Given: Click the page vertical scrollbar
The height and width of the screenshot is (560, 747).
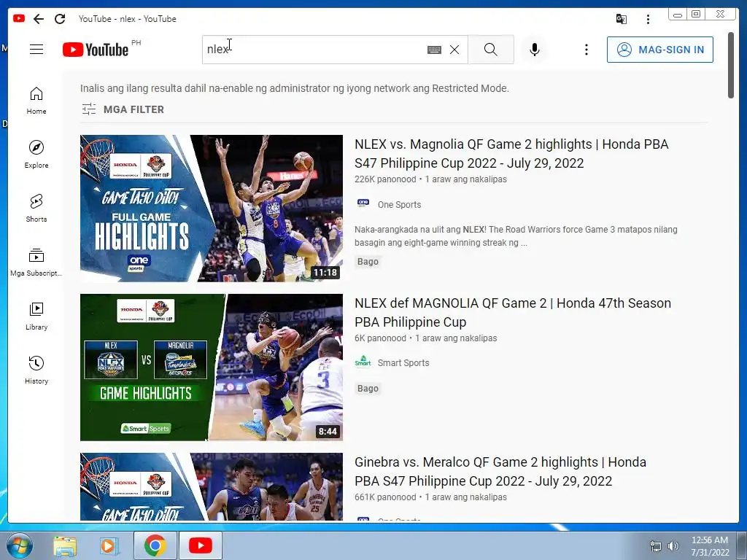Looking at the screenshot, I should click(731, 65).
